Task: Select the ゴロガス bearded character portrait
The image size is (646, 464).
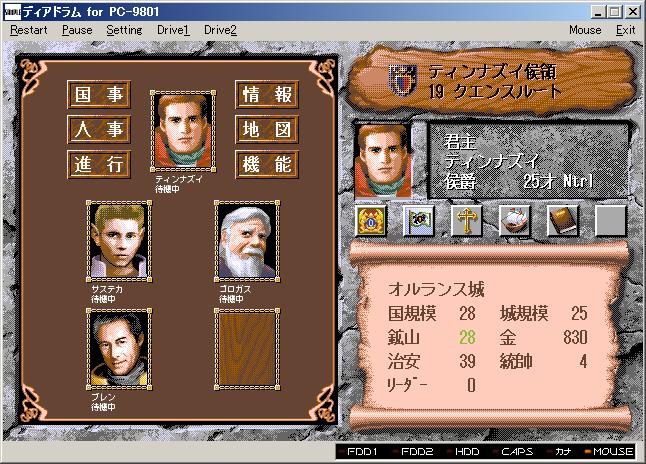Action: point(247,241)
